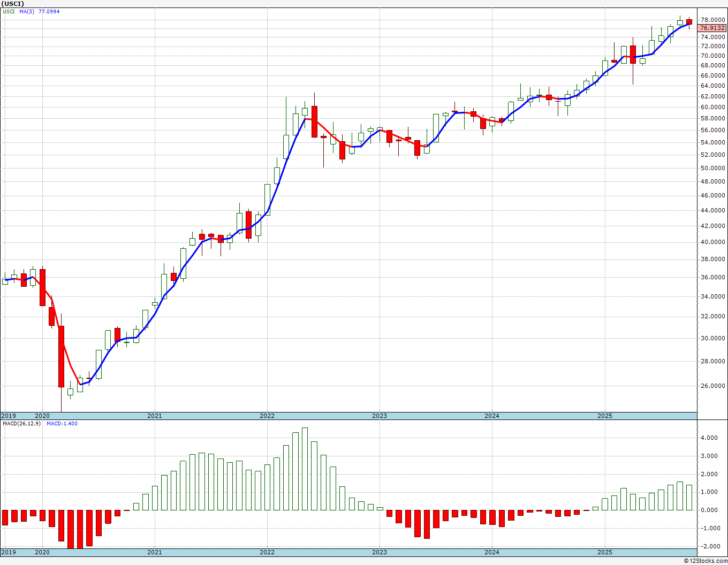Click the 2024 label on the upper time axis
Screen dimensions: 728x565
[491, 416]
